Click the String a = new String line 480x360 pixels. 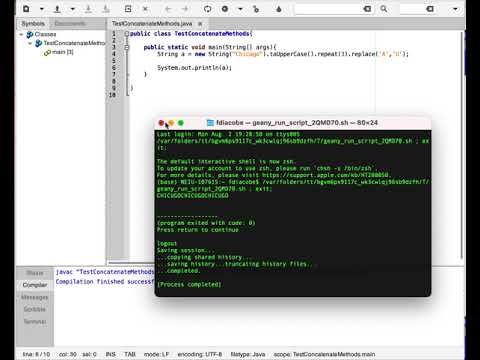point(283,54)
